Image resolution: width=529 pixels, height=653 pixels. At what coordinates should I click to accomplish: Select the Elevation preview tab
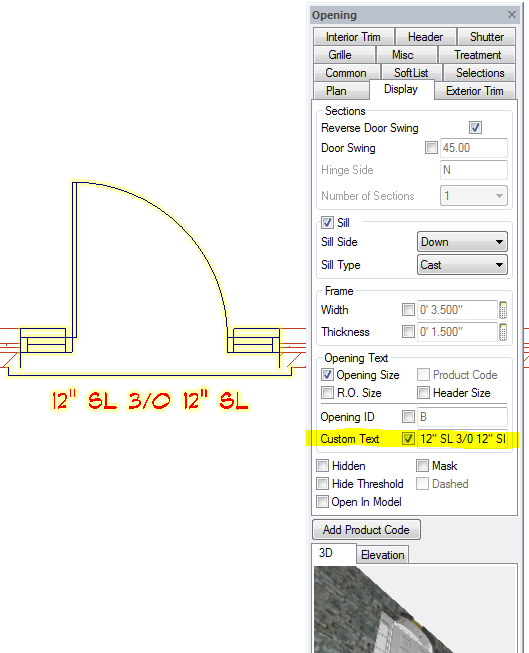382,555
